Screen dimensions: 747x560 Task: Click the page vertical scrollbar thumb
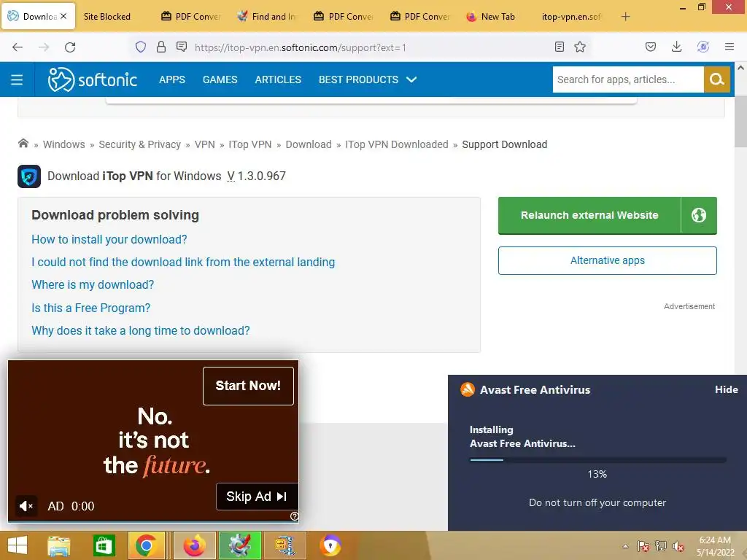tap(740, 122)
